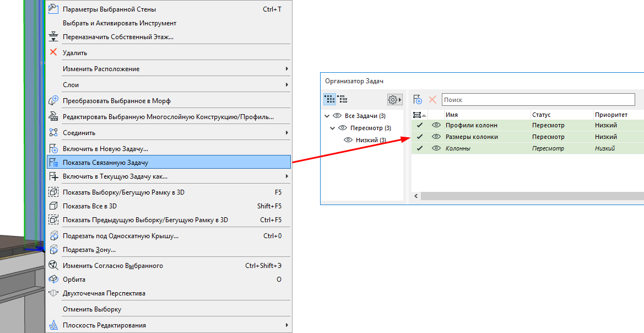Screen dimensions: 644x333
Task: Open the gear settings dropdown in Организатор Задач
Action: (x=394, y=99)
